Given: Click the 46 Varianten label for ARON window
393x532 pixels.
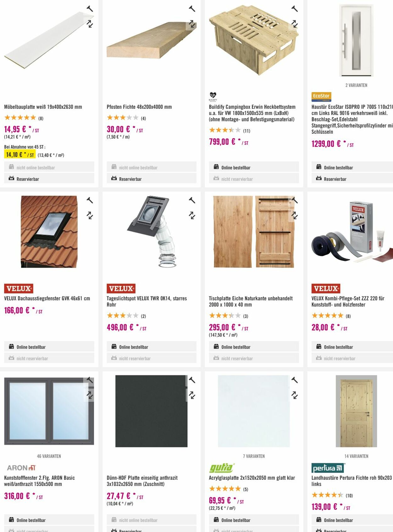Looking at the screenshot, I should (x=49, y=456).
